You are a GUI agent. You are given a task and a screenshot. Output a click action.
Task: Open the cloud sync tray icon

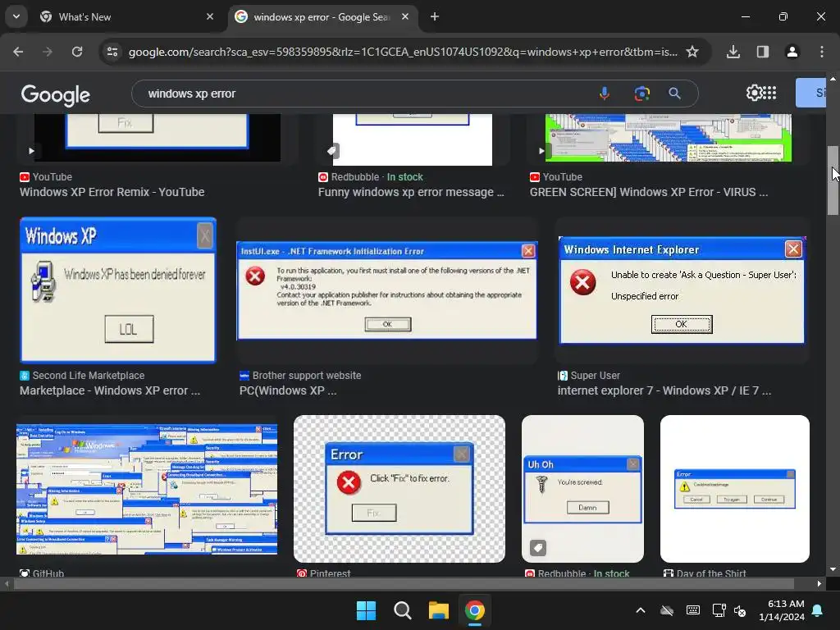667,610
